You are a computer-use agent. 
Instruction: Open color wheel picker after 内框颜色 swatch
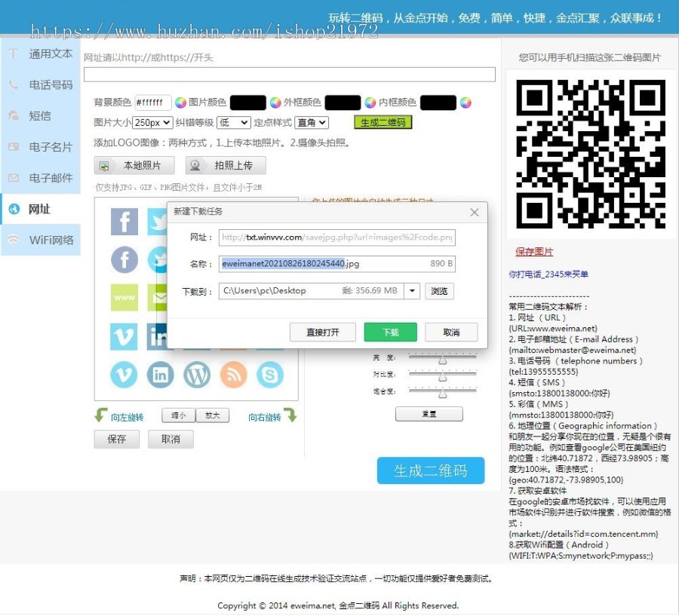(x=465, y=103)
